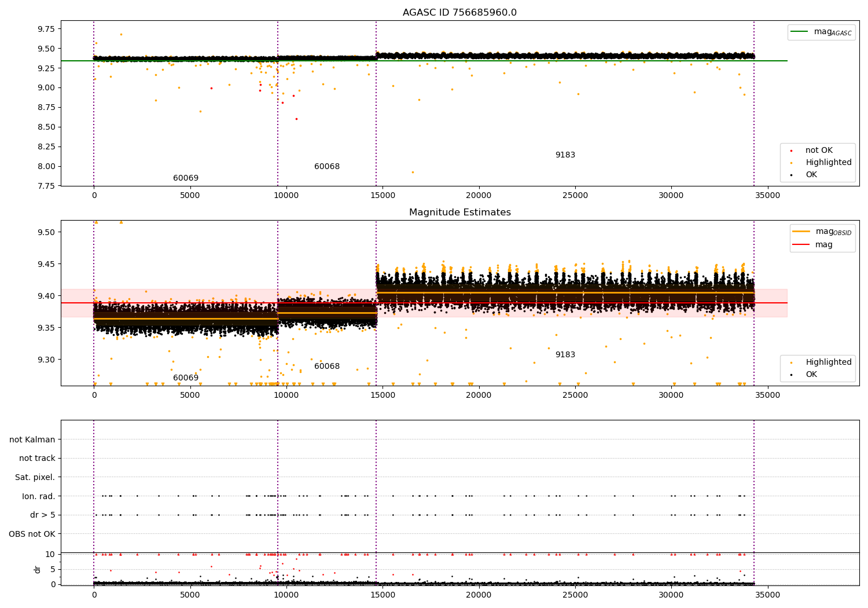This screenshot has width=868, height=608.
Task: Select the 'not track' row label
Action: pyautogui.click(x=37, y=459)
